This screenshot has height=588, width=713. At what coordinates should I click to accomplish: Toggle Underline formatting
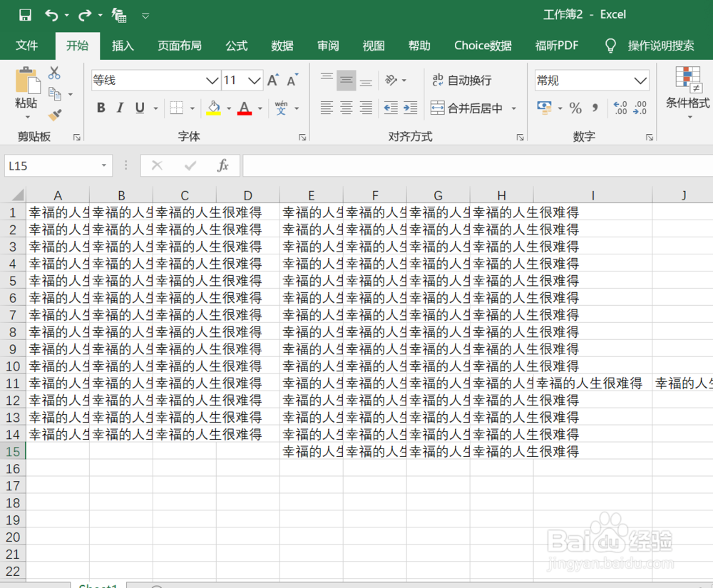140,108
